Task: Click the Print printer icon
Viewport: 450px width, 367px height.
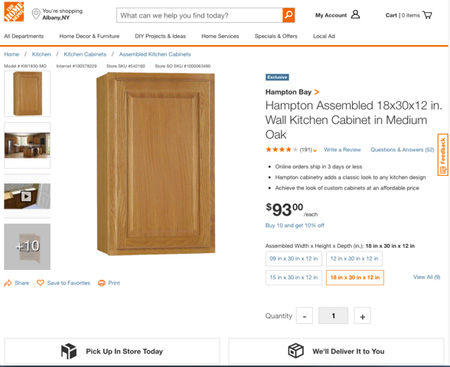Action: [x=102, y=283]
